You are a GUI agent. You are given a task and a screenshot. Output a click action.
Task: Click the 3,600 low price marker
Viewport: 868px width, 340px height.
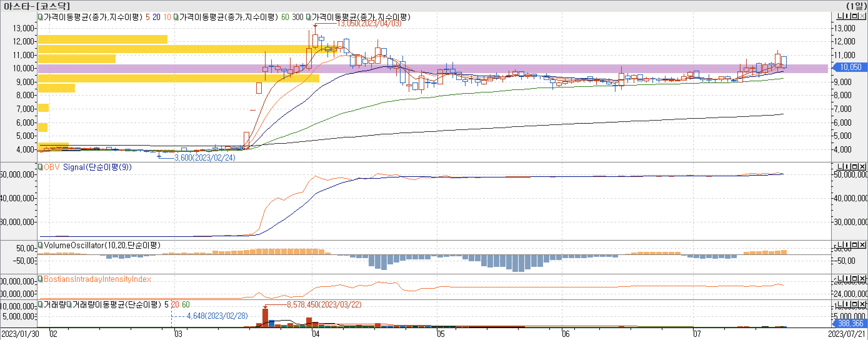pos(205,157)
